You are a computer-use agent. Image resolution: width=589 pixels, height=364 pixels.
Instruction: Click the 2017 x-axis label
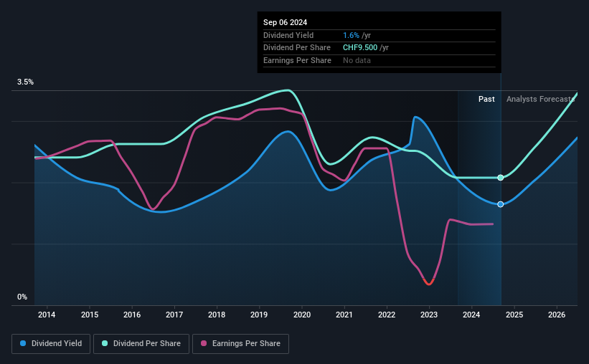tap(174, 315)
